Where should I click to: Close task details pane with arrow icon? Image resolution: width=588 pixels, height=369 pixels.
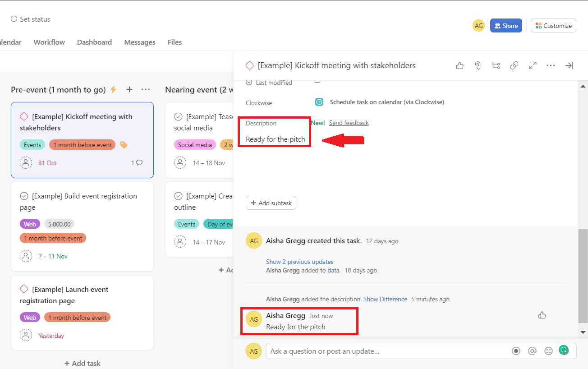569,65
